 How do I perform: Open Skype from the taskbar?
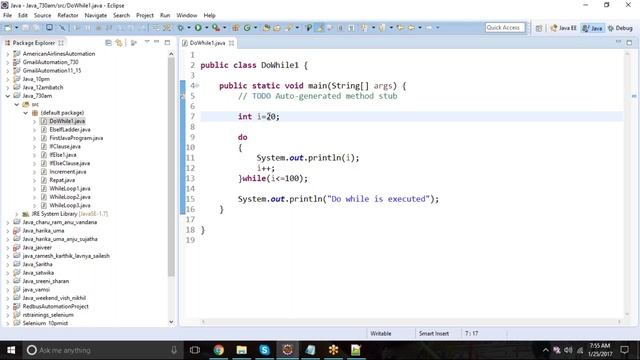(264, 350)
